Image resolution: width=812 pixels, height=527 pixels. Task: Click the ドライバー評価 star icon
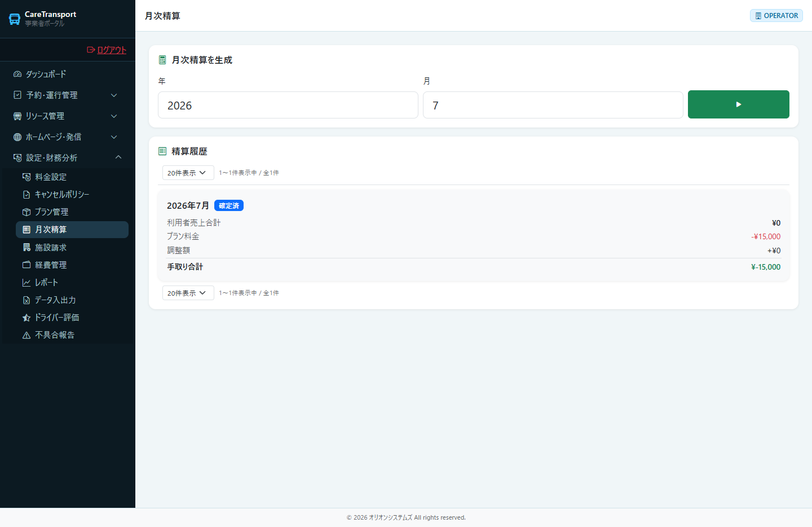pyautogui.click(x=27, y=318)
